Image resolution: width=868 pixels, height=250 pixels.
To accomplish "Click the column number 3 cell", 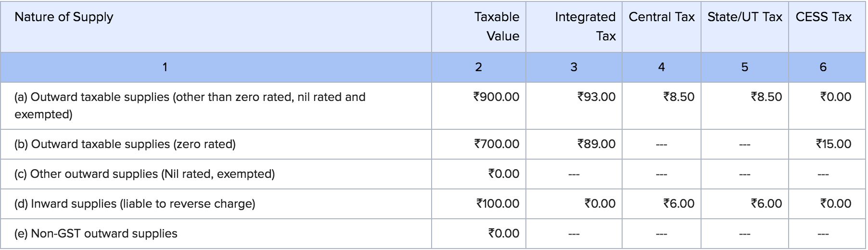I will point(574,67).
